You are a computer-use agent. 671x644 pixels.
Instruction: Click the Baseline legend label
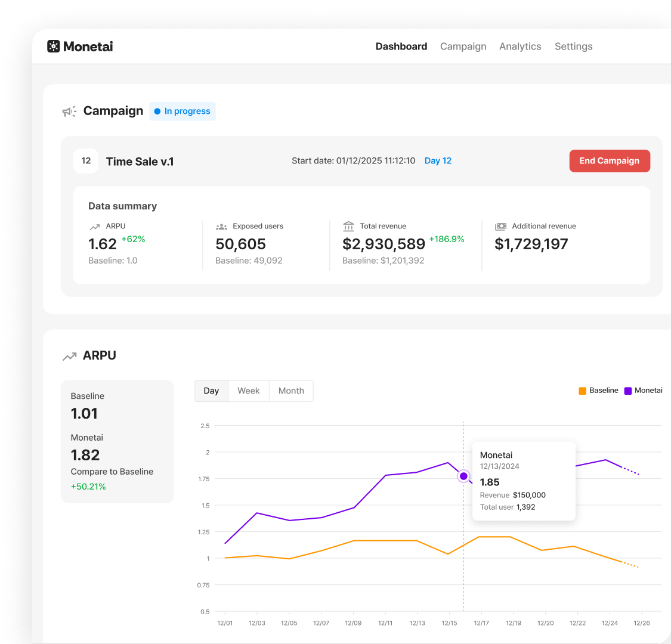(x=604, y=390)
